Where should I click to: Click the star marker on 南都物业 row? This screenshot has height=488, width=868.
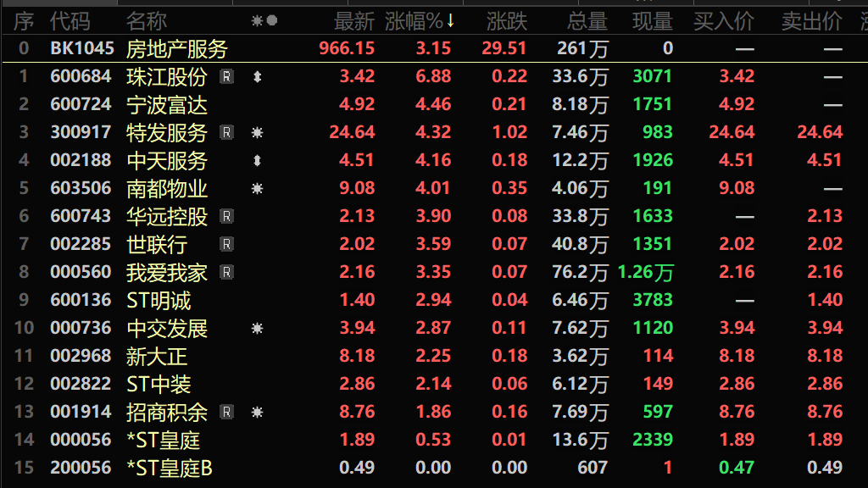click(x=257, y=189)
